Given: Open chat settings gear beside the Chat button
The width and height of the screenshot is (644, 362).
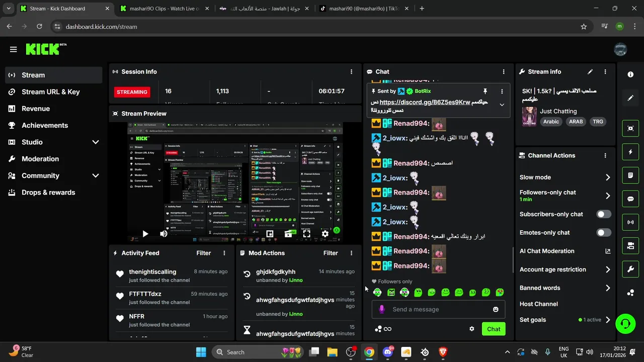Looking at the screenshot, I should 472,329.
